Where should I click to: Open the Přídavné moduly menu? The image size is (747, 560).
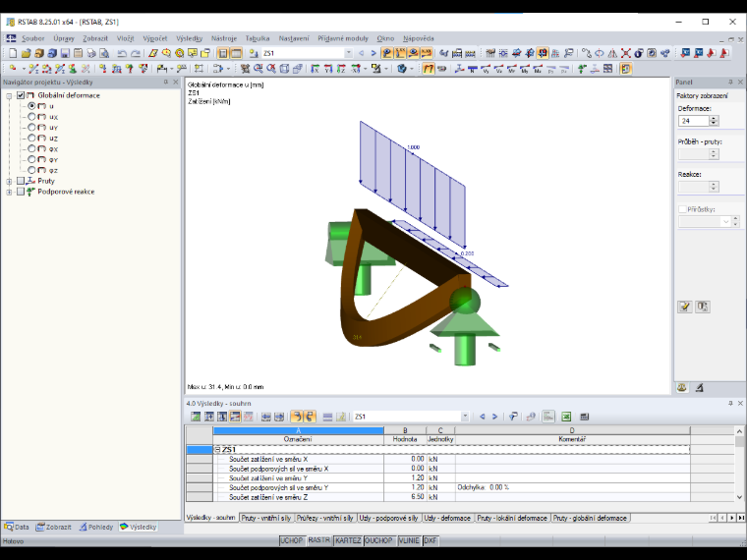coord(343,38)
